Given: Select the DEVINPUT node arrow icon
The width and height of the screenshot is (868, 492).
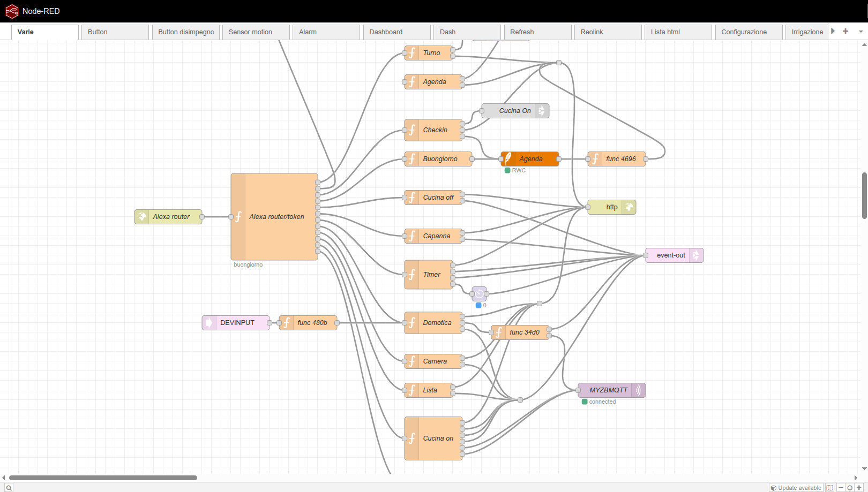Looking at the screenshot, I should (x=209, y=323).
